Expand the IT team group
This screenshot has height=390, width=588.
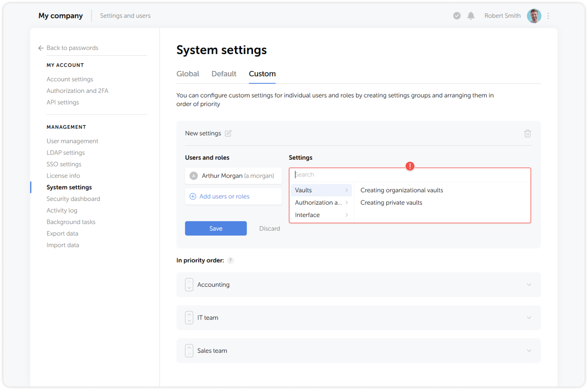pyautogui.click(x=529, y=318)
